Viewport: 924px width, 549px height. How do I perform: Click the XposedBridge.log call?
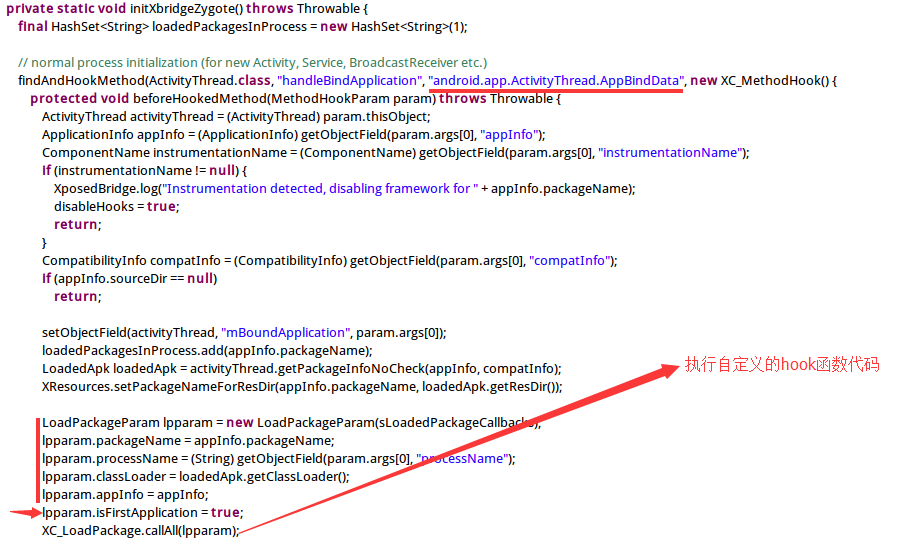(x=345, y=189)
